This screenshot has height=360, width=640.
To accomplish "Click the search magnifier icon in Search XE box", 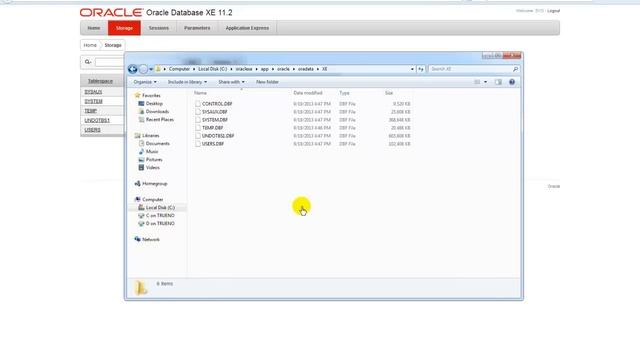I will point(516,69).
